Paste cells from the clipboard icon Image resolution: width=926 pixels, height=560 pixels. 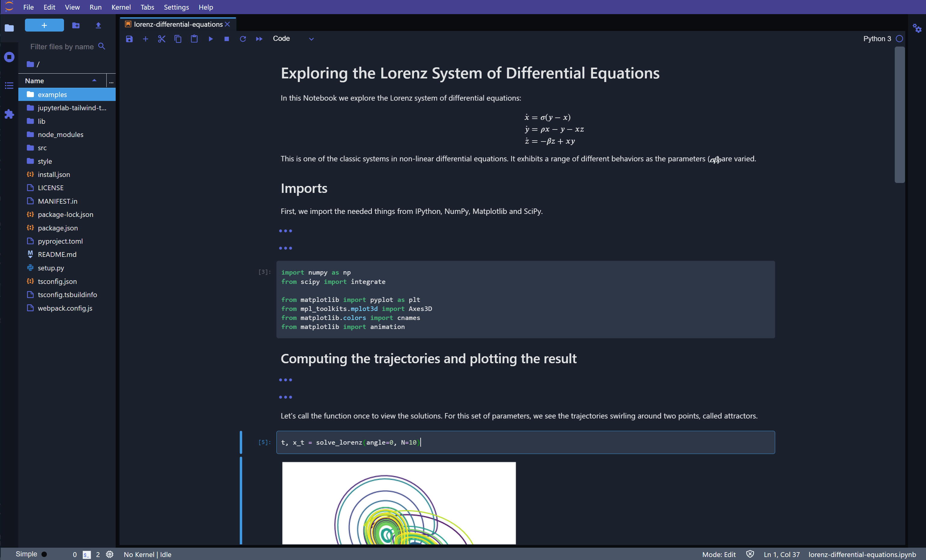click(x=194, y=39)
